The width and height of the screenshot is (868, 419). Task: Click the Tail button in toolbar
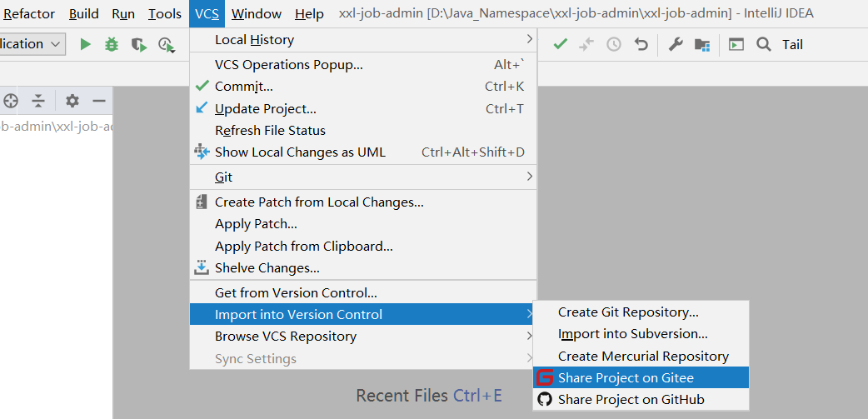pos(792,44)
